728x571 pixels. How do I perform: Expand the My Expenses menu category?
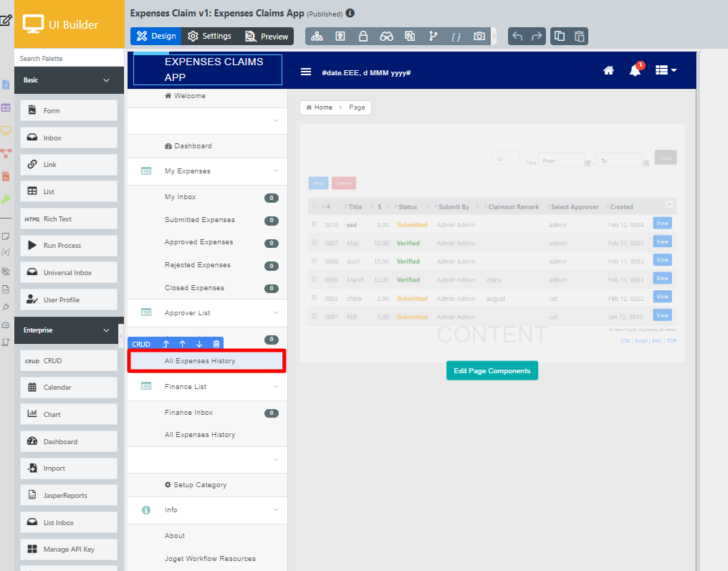pyautogui.click(x=276, y=171)
